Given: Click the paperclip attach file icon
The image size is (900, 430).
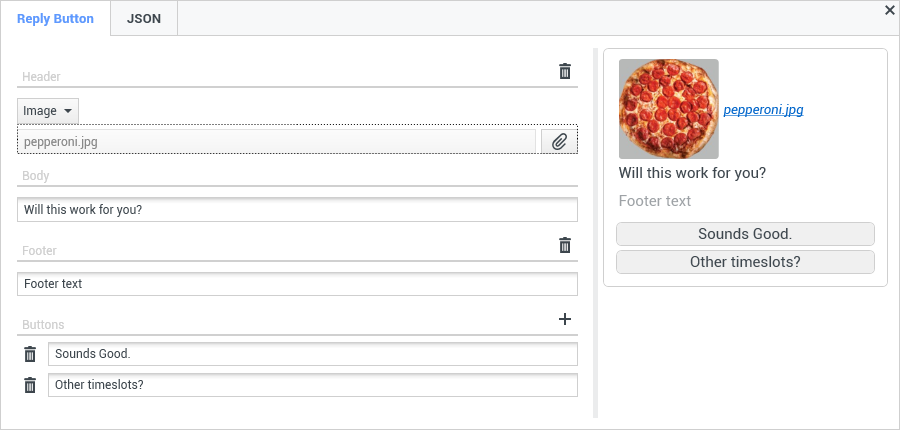Looking at the screenshot, I should 560,142.
